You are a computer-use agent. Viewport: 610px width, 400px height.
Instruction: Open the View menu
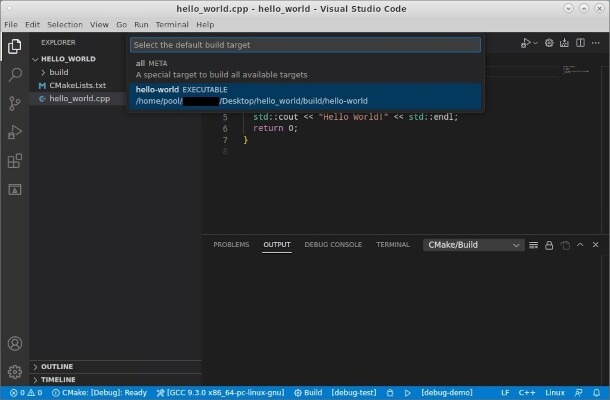[99, 25]
